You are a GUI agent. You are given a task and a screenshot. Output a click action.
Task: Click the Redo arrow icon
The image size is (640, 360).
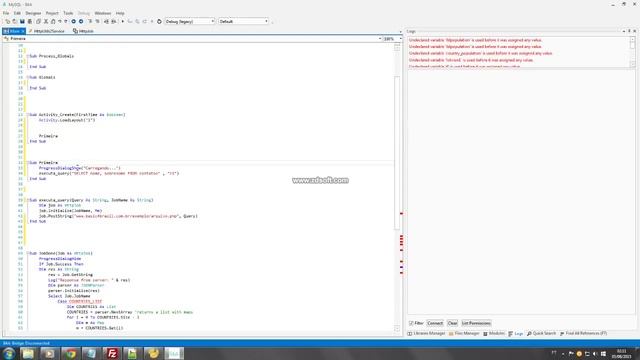(66, 21)
